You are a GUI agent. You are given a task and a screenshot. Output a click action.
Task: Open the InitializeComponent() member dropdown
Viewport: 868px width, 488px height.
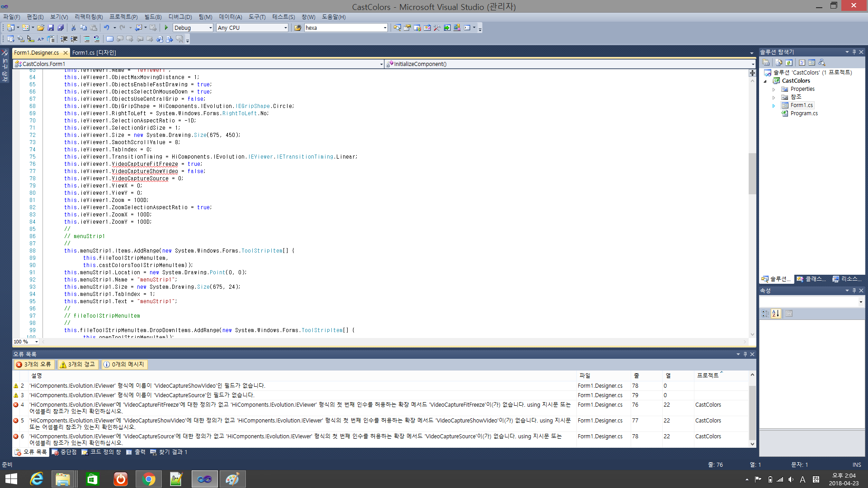pos(753,64)
